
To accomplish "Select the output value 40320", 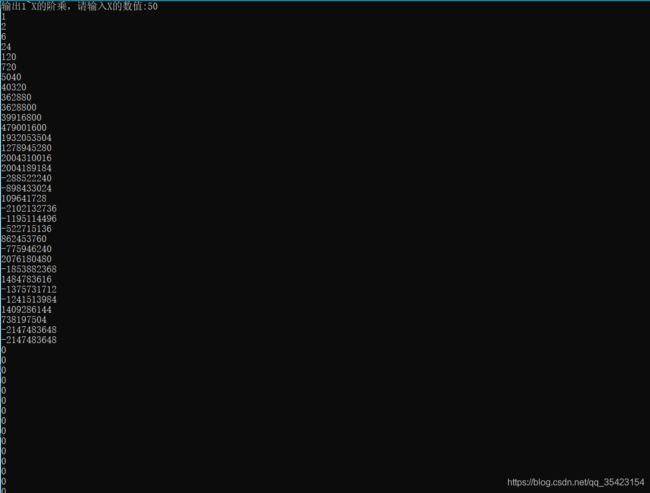I will pyautogui.click(x=14, y=87).
